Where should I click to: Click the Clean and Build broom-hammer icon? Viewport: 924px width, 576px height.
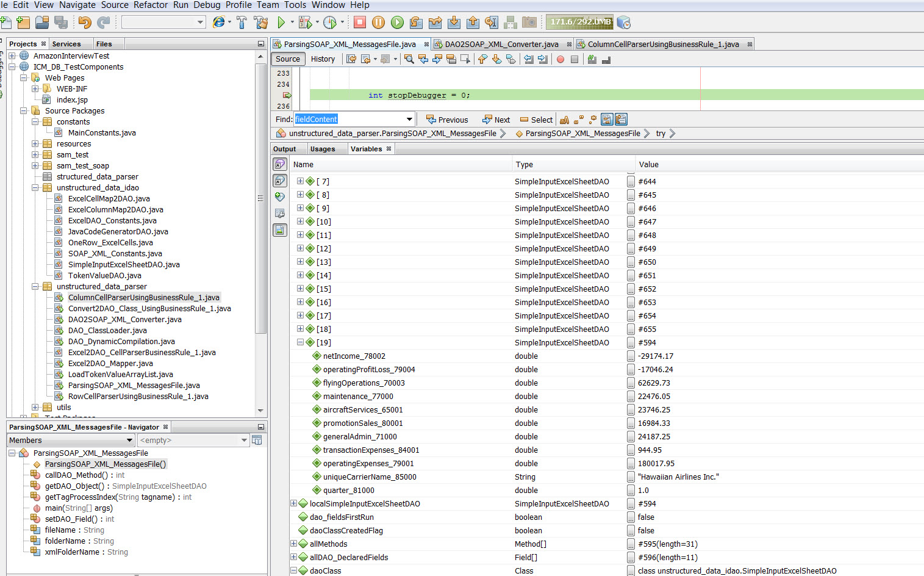click(261, 23)
